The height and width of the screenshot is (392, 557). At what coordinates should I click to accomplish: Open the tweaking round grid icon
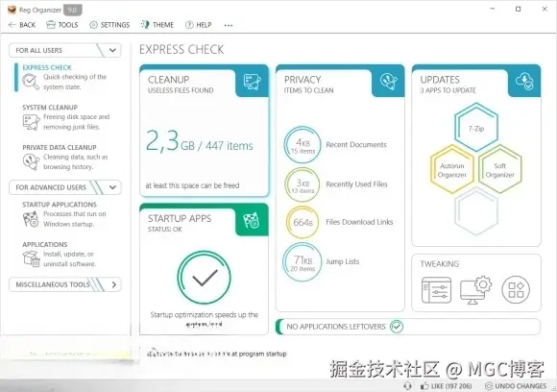pos(516,289)
